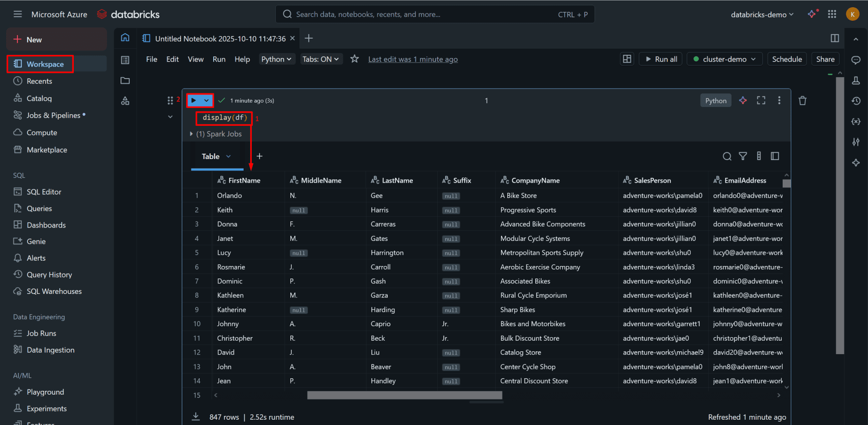
Task: Download the table results
Action: (196, 417)
